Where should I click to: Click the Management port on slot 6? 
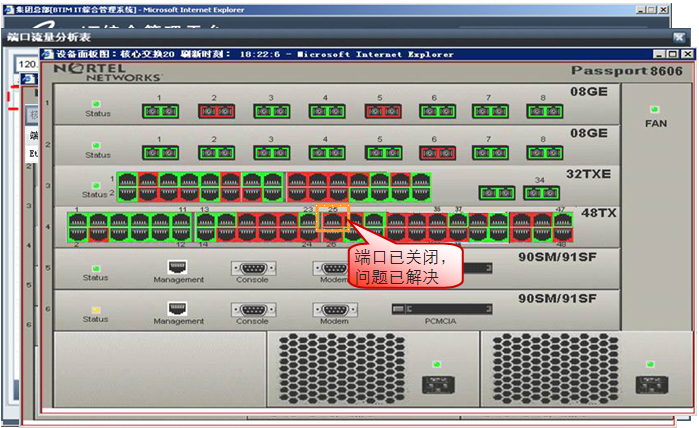tap(178, 310)
